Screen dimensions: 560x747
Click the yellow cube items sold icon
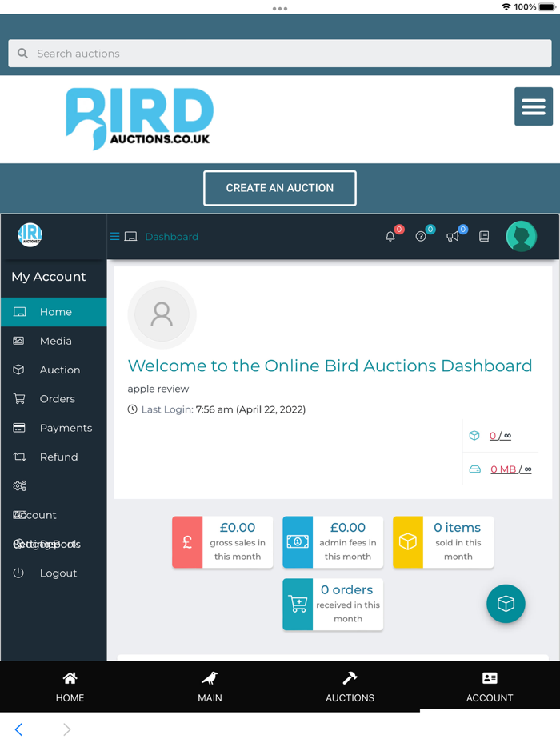[408, 542]
